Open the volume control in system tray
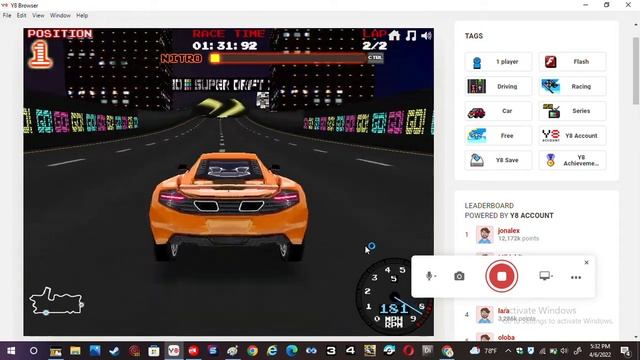The width and height of the screenshot is (640, 360). pyautogui.click(x=564, y=351)
